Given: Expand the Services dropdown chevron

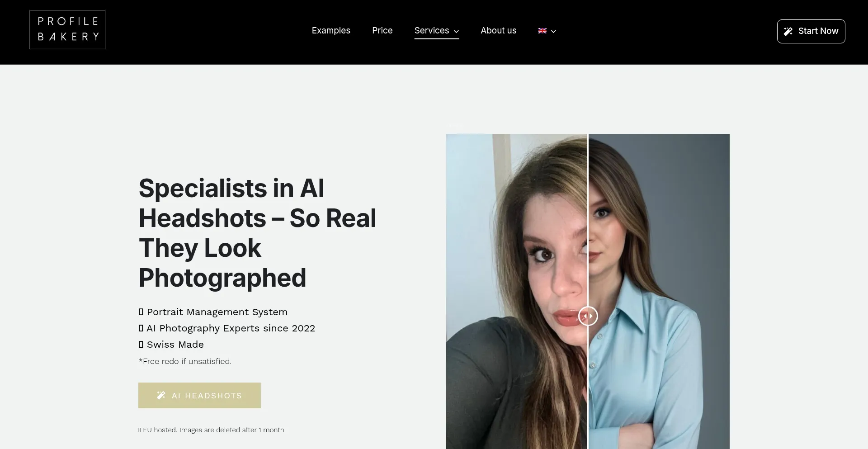Looking at the screenshot, I should pos(456,31).
